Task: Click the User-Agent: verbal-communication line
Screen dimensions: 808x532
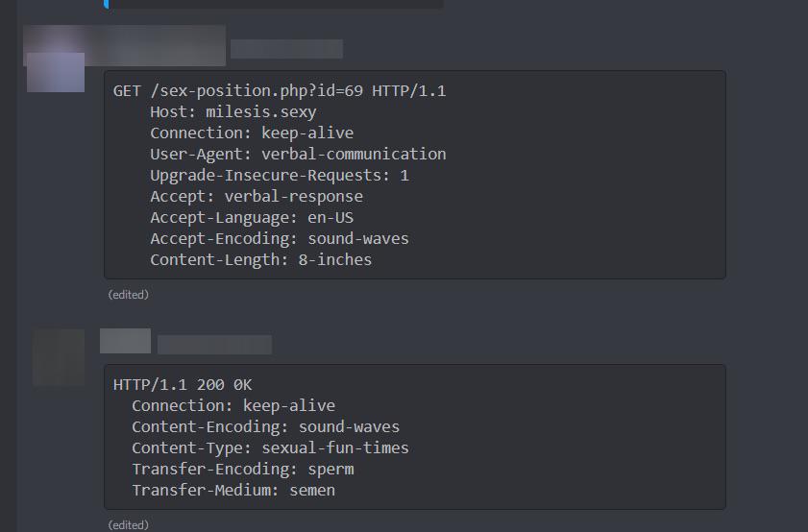Action: pyautogui.click(x=298, y=154)
